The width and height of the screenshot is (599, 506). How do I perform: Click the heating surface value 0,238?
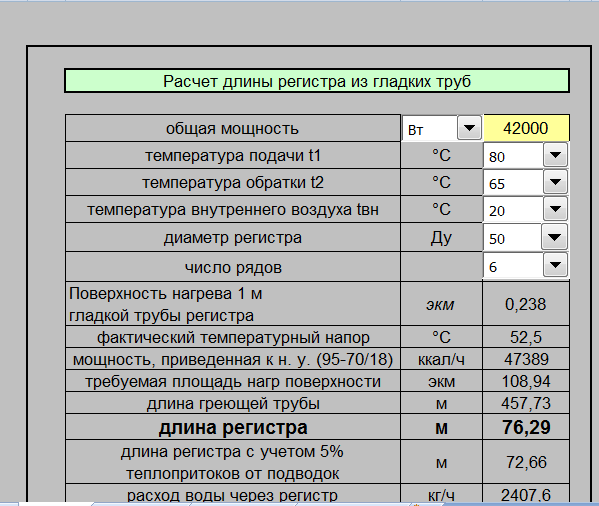click(x=526, y=304)
